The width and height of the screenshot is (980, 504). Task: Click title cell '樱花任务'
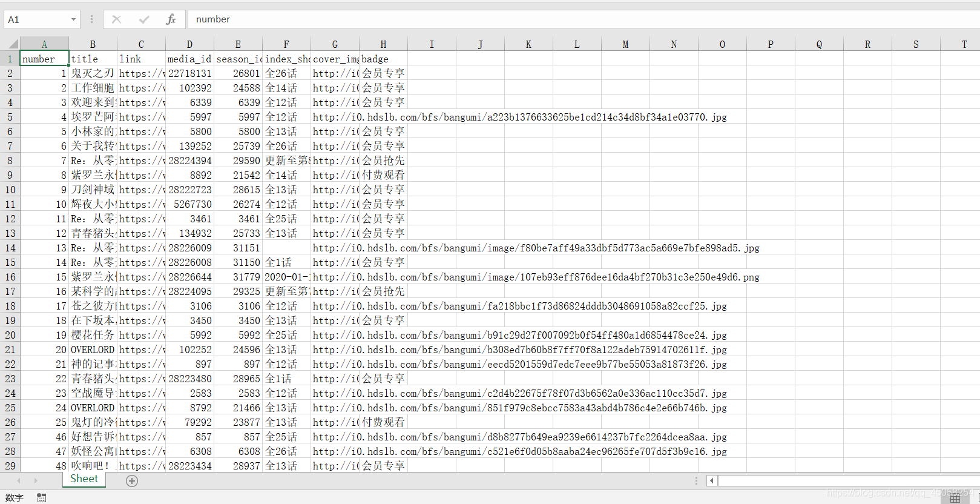pos(93,335)
